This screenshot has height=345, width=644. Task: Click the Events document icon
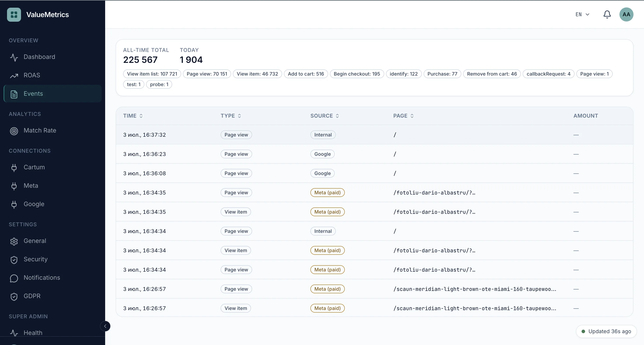14,94
